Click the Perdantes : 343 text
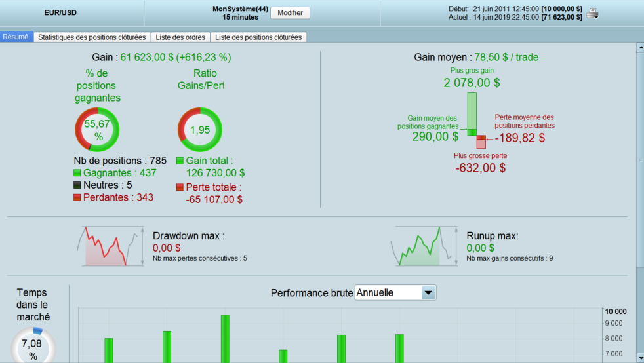 pyautogui.click(x=118, y=197)
